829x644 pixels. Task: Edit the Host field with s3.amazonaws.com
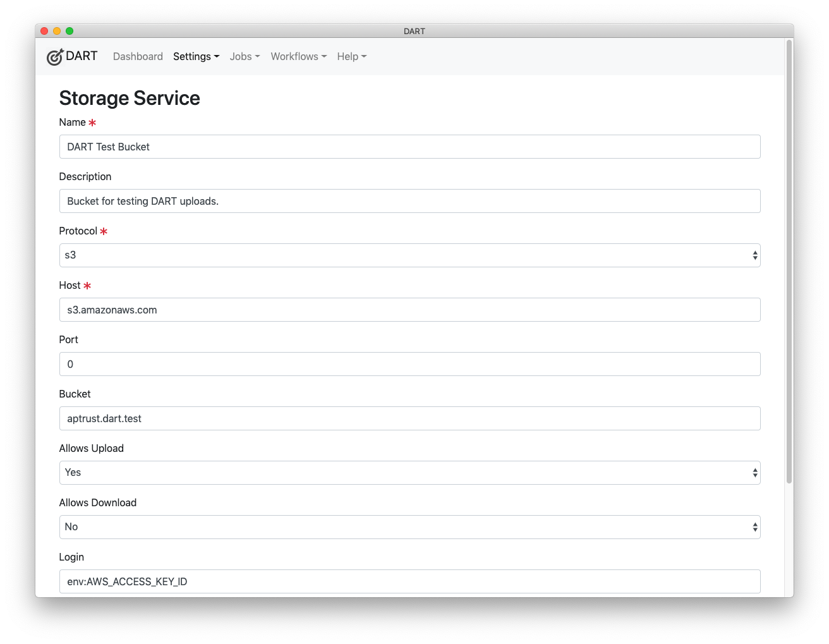pos(409,310)
